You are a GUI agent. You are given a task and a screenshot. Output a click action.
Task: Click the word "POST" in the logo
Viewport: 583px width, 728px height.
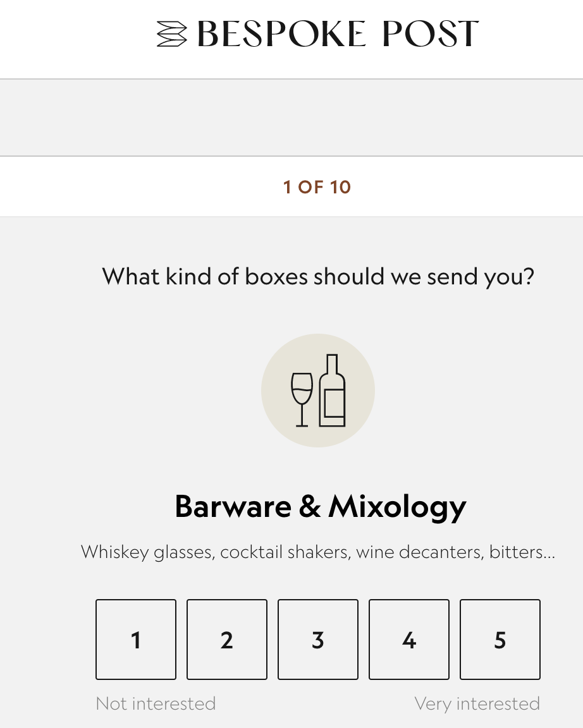point(431,34)
